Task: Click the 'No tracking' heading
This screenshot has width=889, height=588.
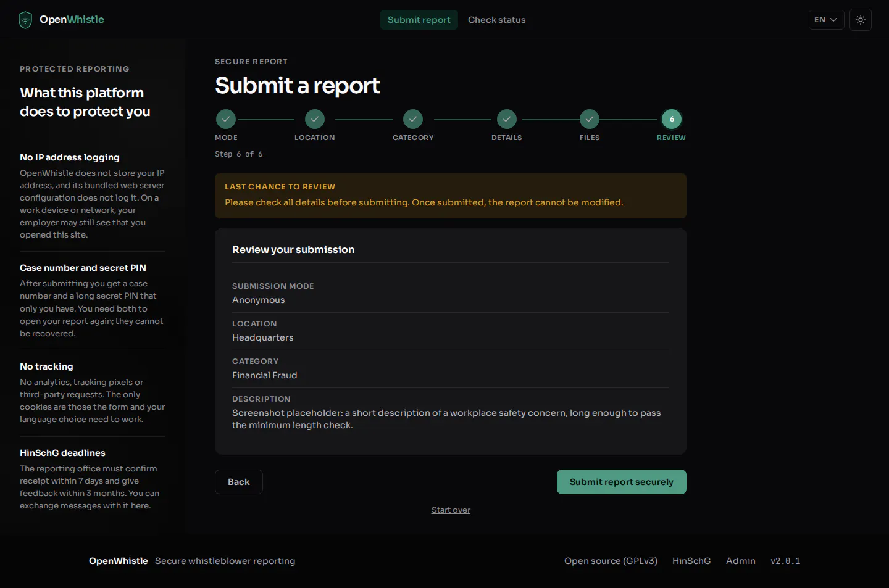Action: 46,366
